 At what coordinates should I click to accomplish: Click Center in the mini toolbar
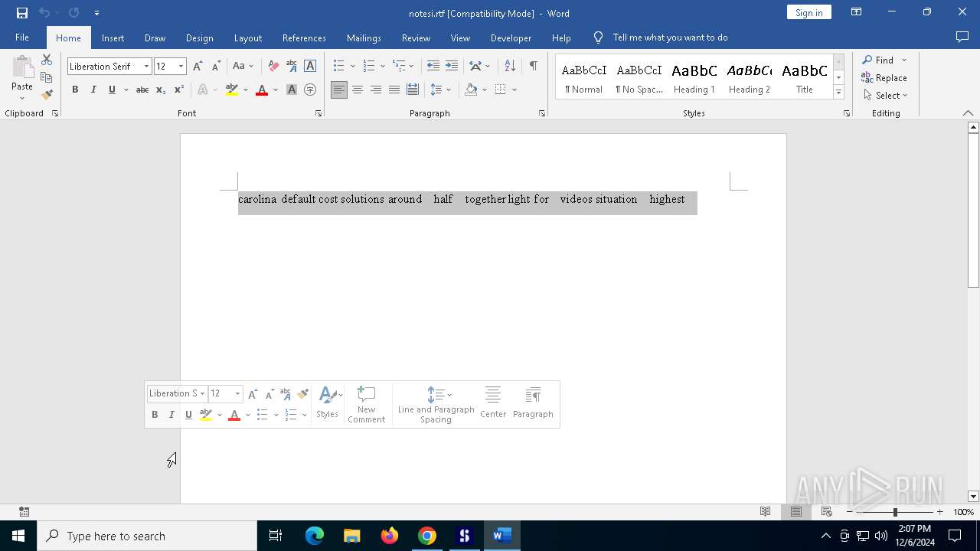click(x=493, y=403)
